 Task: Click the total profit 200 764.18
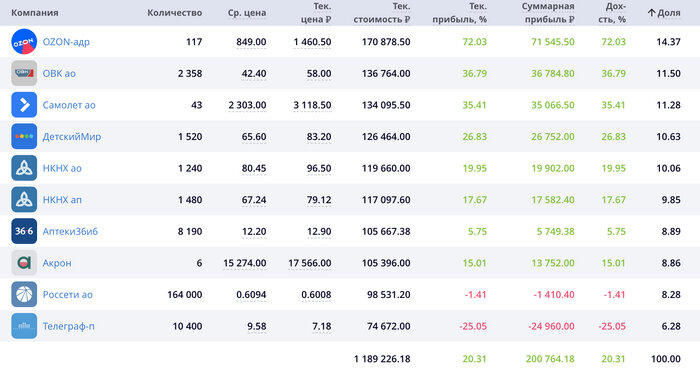[x=550, y=359]
